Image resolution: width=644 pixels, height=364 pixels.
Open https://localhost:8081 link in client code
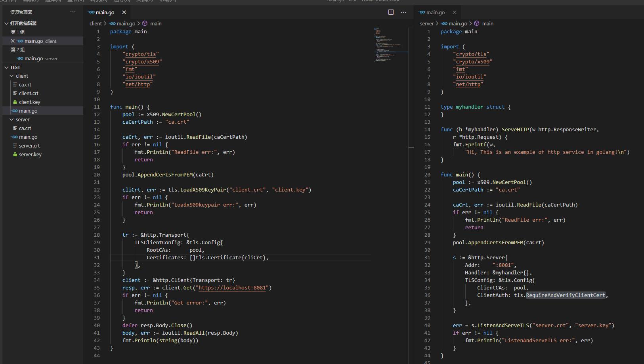232,288
